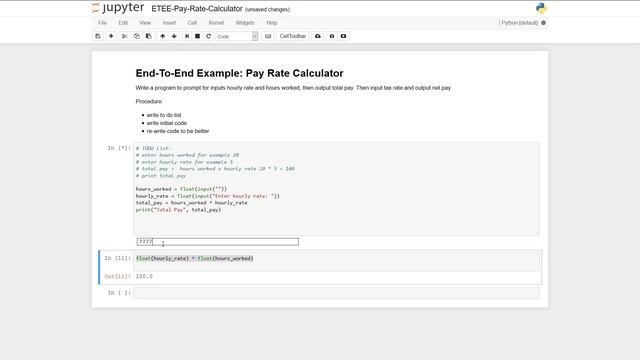Image resolution: width=640 pixels, height=360 pixels.
Task: Insert a cell below with plus icon
Action: (111, 36)
